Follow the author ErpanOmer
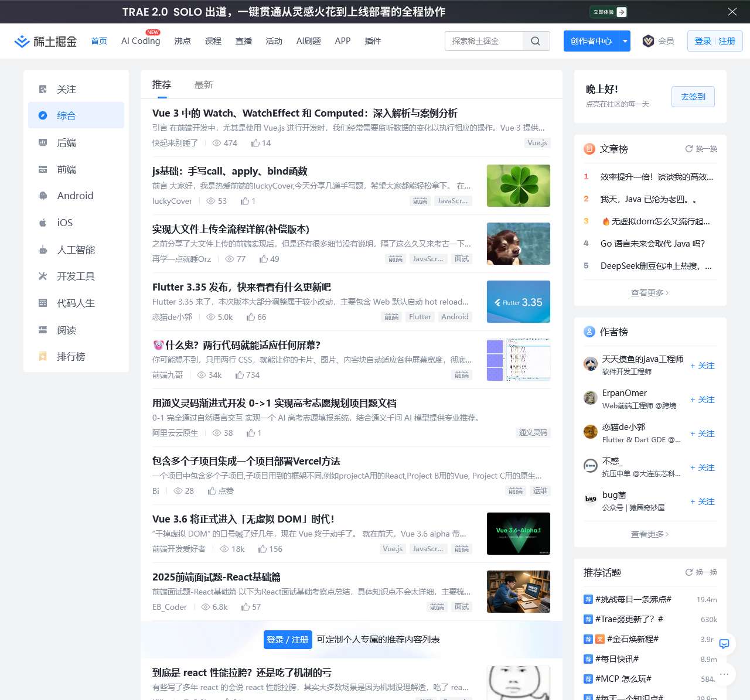 702,399
